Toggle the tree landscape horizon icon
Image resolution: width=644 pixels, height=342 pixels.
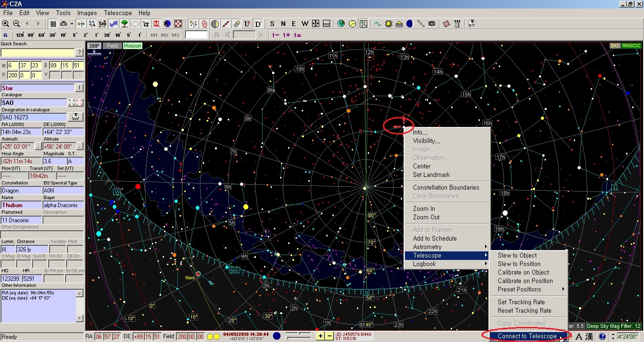pyautogui.click(x=124, y=24)
